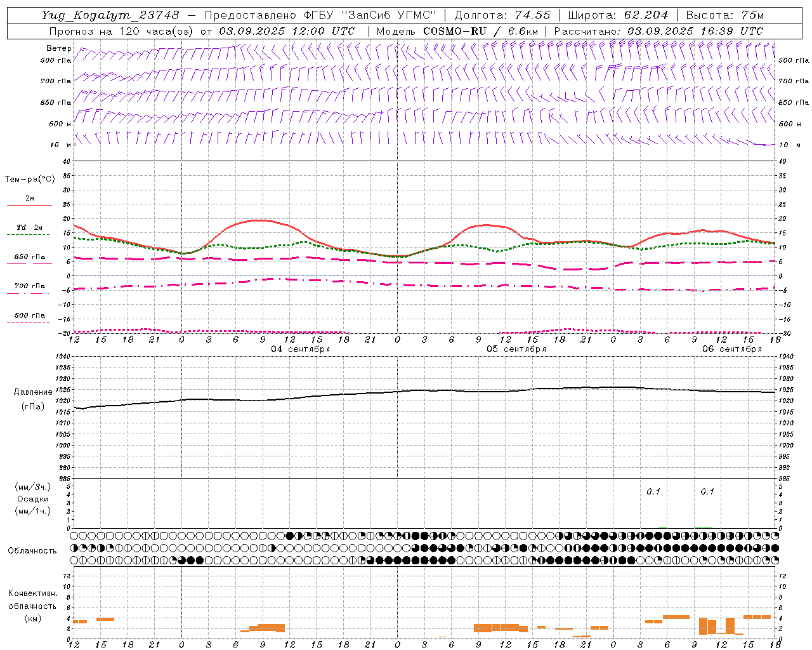Click the (км) unit label for convective cloud
The width and height of the screenshot is (812, 650).
coord(33,618)
